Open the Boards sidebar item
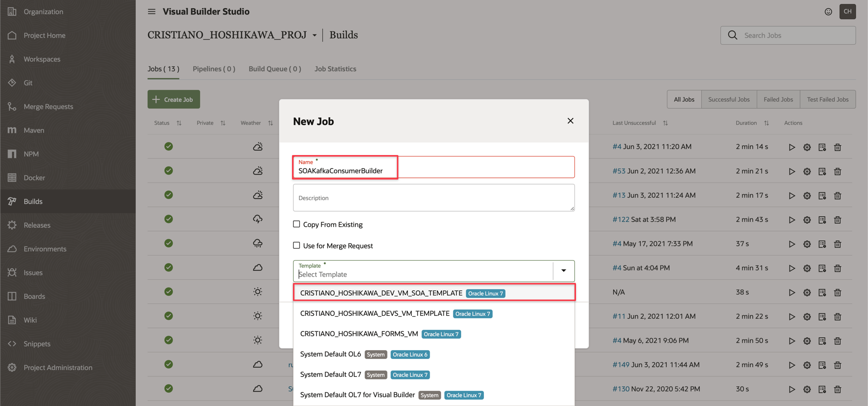The height and width of the screenshot is (406, 868). coord(68,297)
